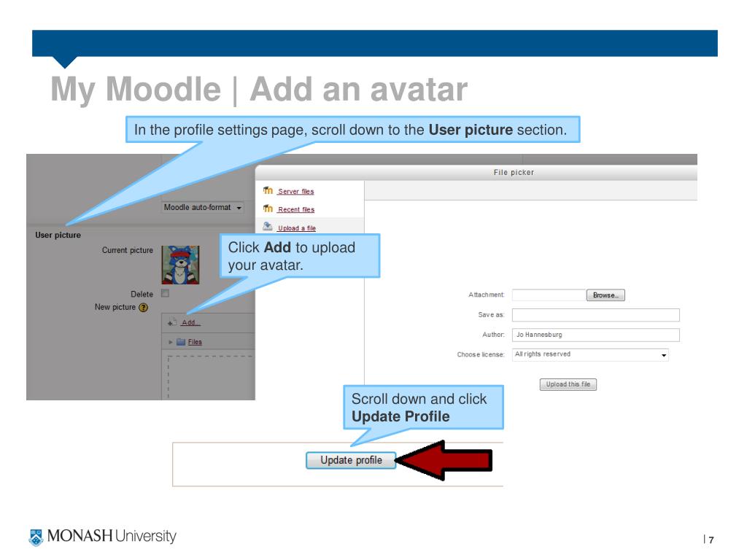Click the add-file icon beside Add
747x560 pixels.
coord(172,322)
